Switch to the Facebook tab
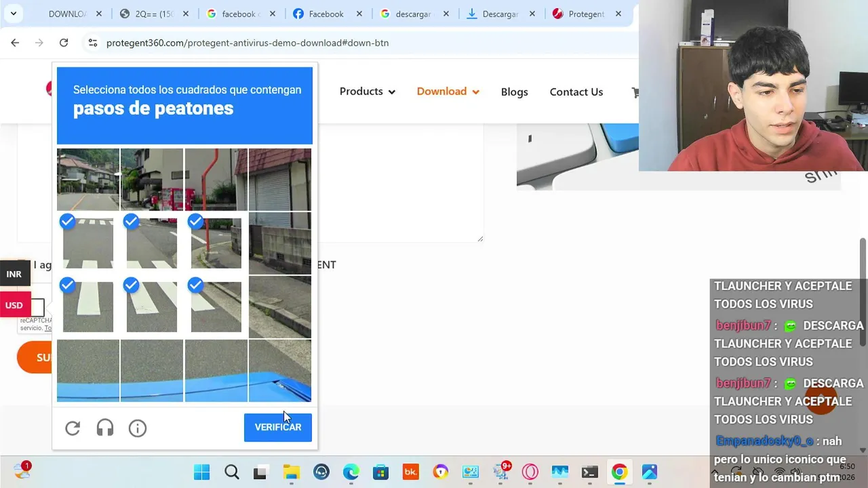The width and height of the screenshot is (868, 488). pyautogui.click(x=327, y=14)
